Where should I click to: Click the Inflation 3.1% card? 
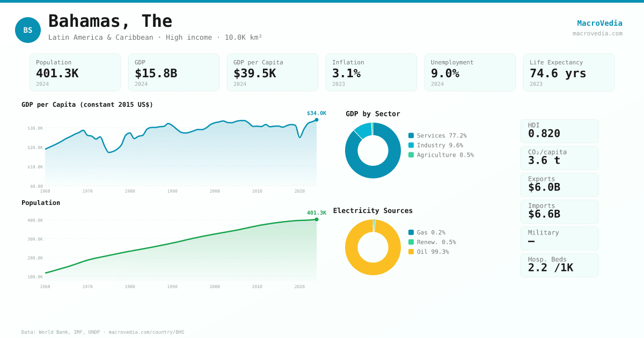(x=371, y=72)
